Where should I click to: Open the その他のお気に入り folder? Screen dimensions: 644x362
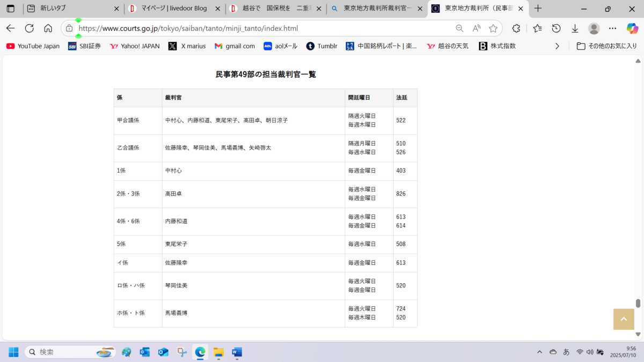[x=606, y=46]
